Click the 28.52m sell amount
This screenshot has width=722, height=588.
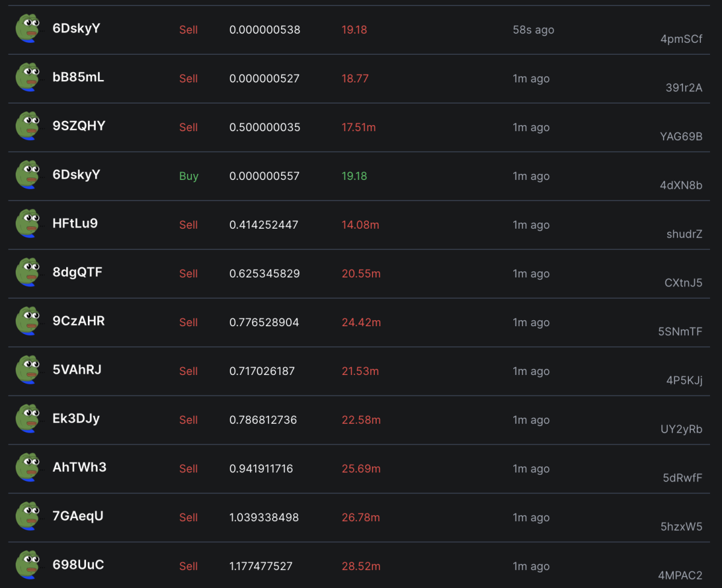click(361, 566)
